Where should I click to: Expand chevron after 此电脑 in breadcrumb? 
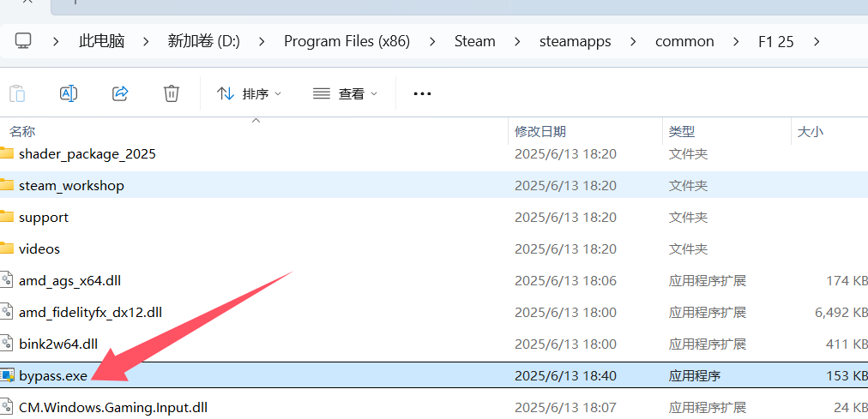click(146, 41)
